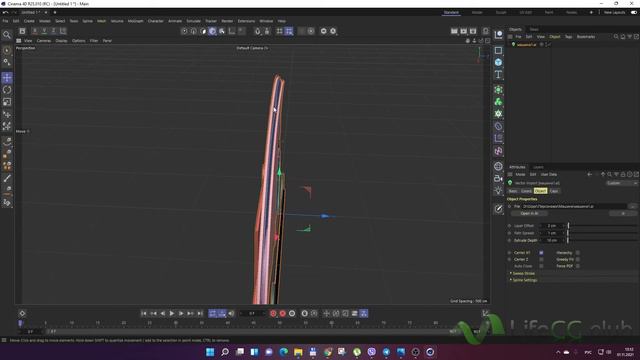
Task: Open the Simulate menu
Action: tap(193, 21)
